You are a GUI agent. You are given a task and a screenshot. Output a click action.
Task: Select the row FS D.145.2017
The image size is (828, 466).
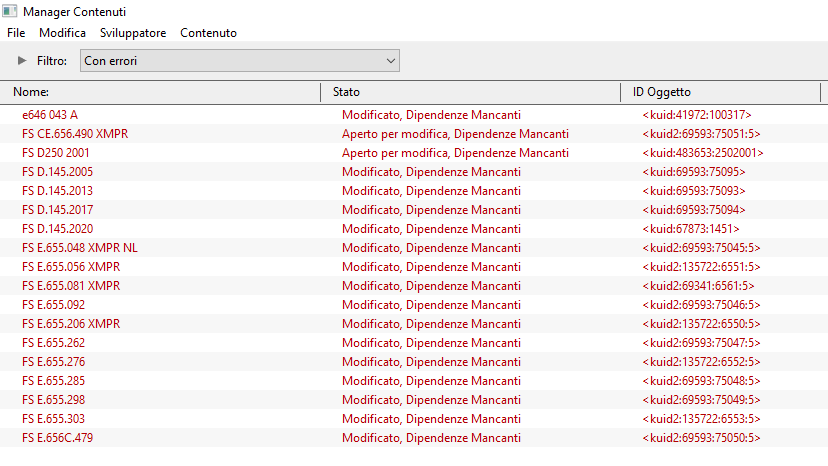point(414,210)
